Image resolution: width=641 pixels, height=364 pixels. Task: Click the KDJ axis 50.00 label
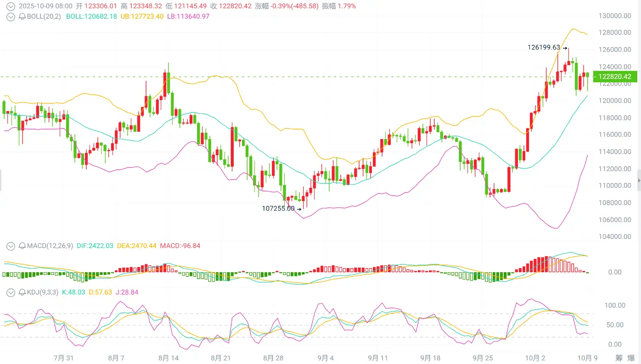tap(615, 325)
